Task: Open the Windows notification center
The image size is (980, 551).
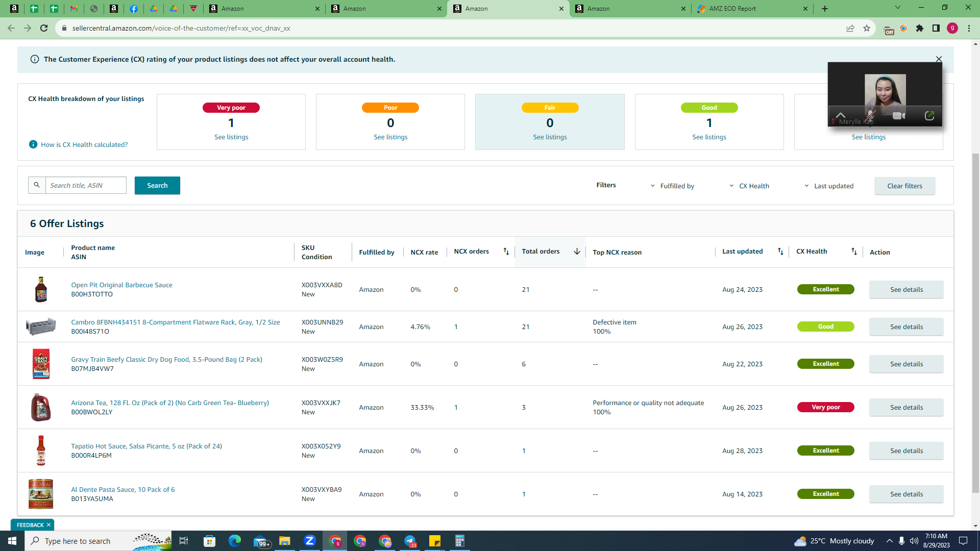Action: (x=963, y=541)
